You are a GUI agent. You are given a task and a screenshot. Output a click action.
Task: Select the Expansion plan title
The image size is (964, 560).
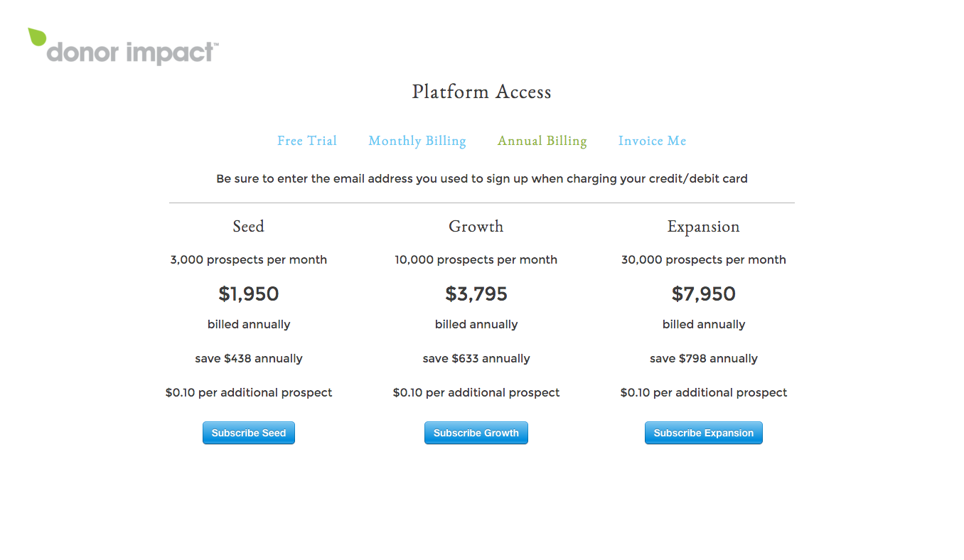(704, 227)
